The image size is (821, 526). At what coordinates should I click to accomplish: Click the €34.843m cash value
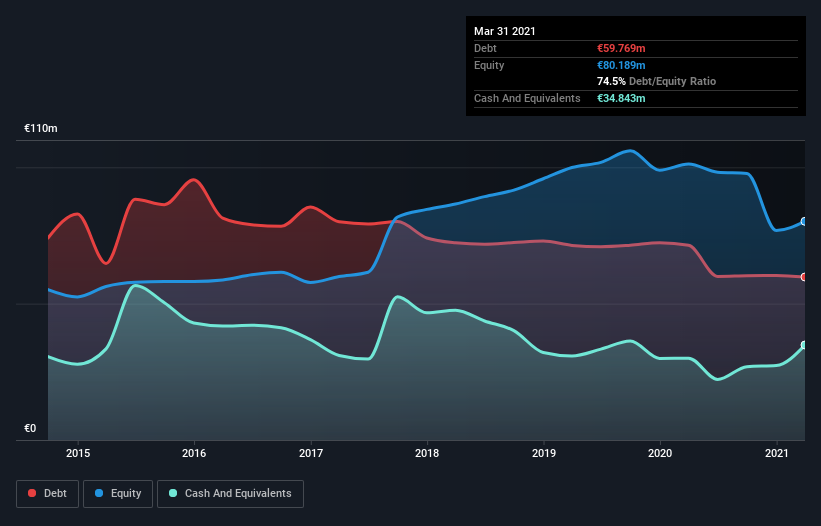[x=621, y=98]
